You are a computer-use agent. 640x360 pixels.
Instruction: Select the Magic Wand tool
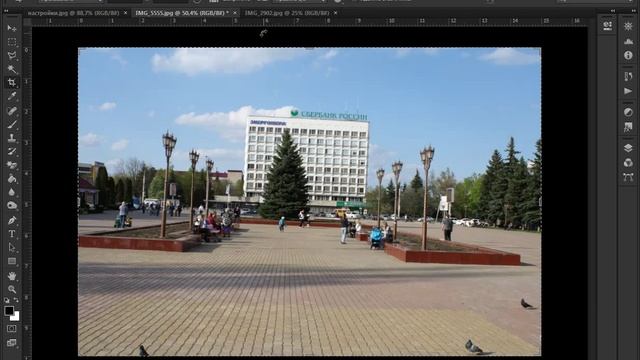[x=12, y=69]
